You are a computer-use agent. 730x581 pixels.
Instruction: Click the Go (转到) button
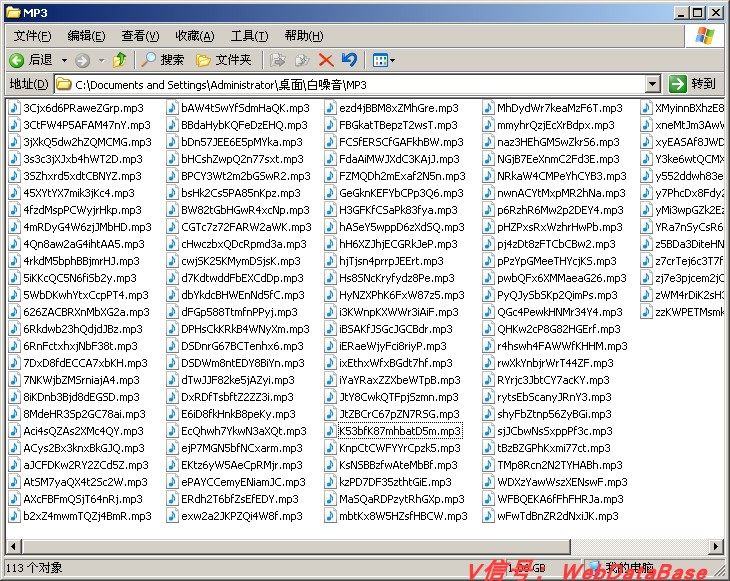pyautogui.click(x=692, y=84)
